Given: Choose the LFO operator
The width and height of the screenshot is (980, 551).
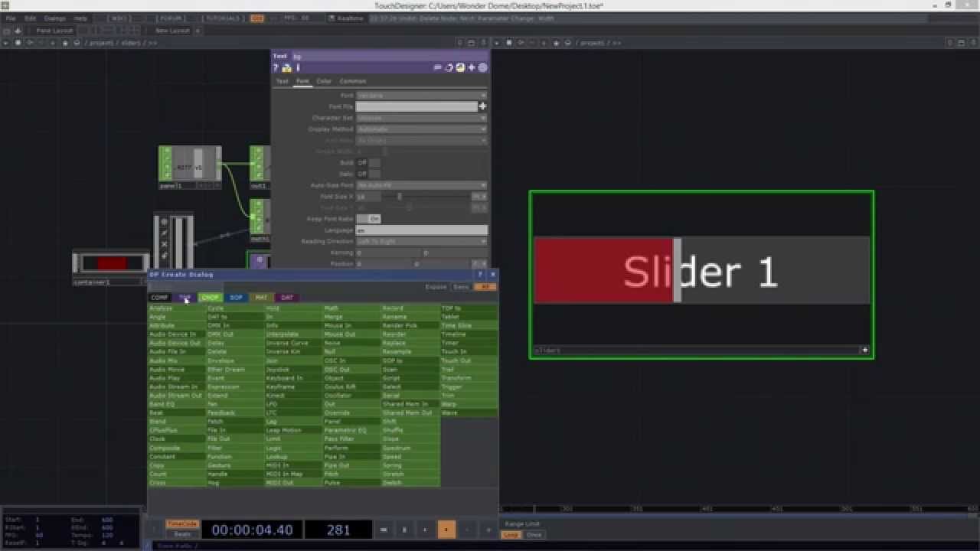Looking at the screenshot, I should pyautogui.click(x=293, y=404).
